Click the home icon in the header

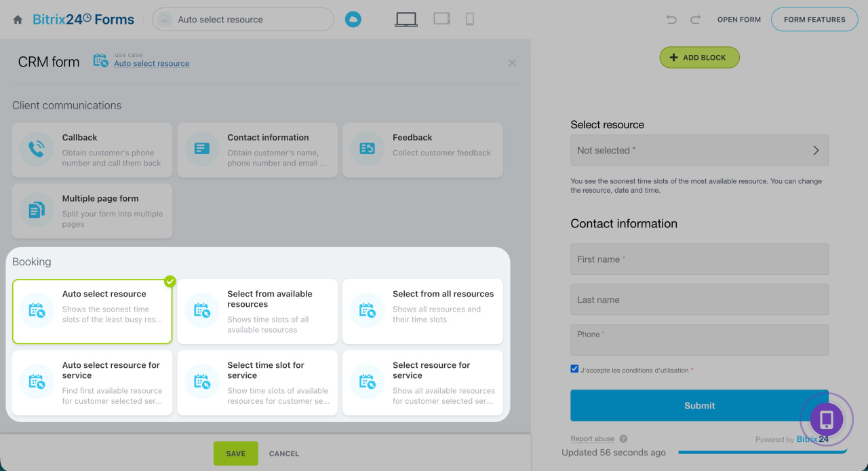coord(18,20)
